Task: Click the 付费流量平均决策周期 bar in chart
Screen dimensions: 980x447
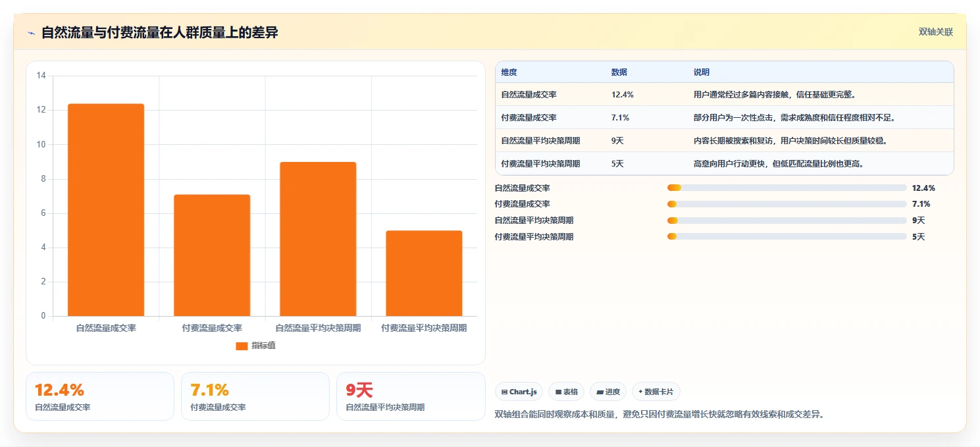Action: [424, 273]
